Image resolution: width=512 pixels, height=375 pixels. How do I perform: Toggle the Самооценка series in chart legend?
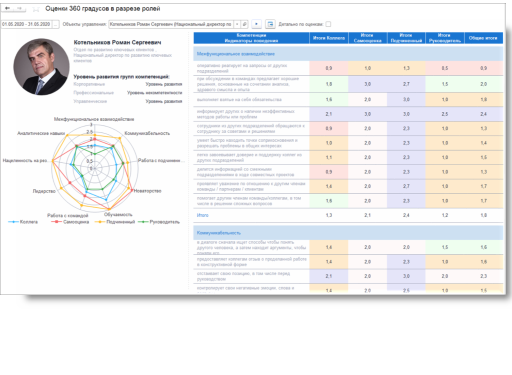[70, 222]
